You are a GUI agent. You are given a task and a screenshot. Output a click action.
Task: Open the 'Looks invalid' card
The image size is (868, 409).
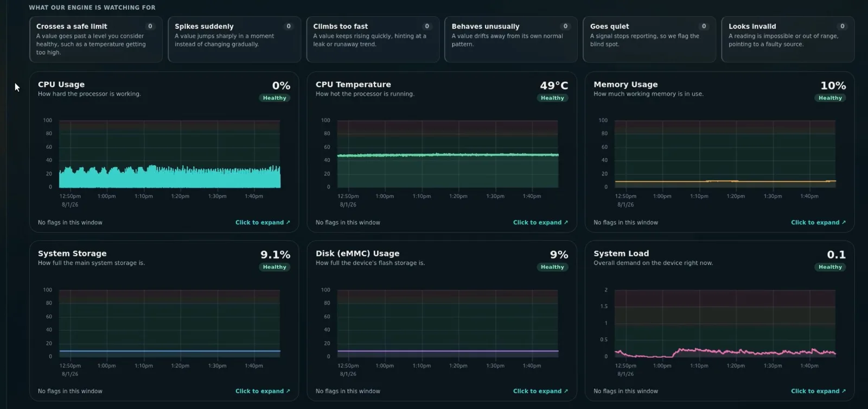tap(788, 40)
